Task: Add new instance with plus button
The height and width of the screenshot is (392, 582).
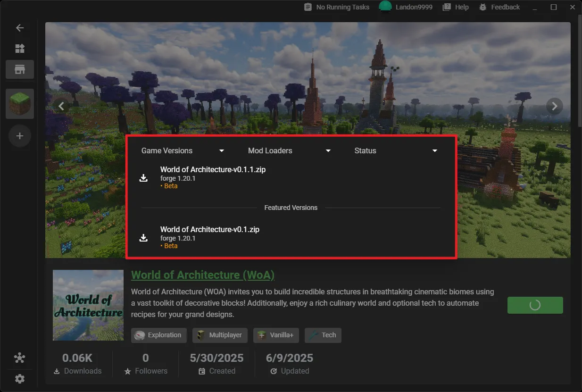Action: pyautogui.click(x=20, y=136)
